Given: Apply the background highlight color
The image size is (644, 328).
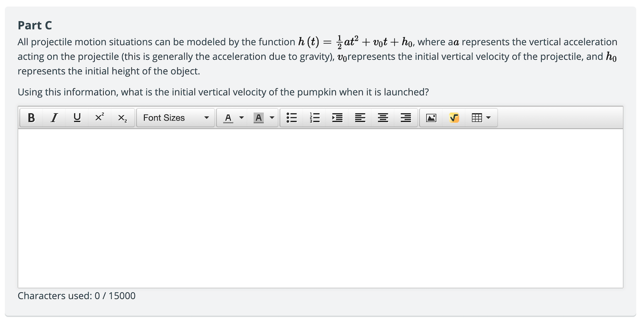Looking at the screenshot, I should (x=258, y=118).
